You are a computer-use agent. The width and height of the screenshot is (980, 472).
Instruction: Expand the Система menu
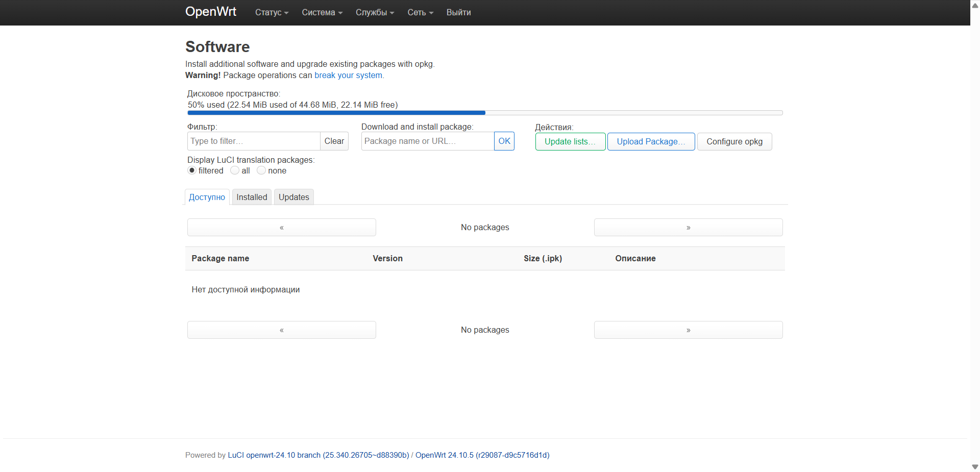(321, 12)
